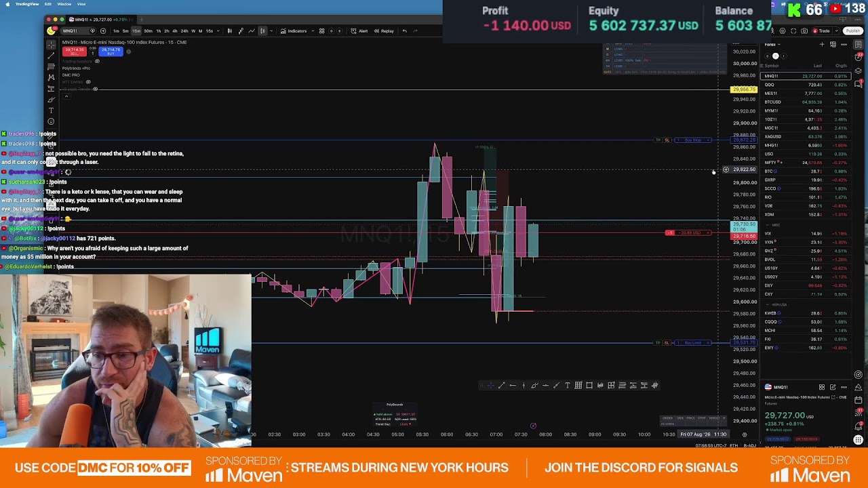The width and height of the screenshot is (868, 488).
Task: Collapse the MISC watchlist section
Action: coord(768,225)
